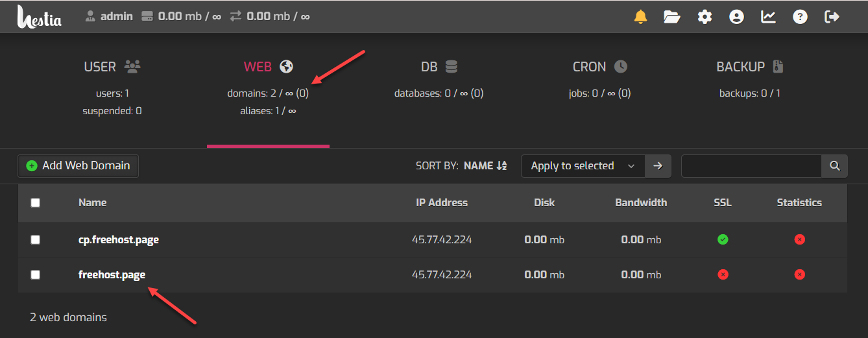Click the log out icon
Image resolution: width=868 pixels, height=338 pixels.
832,17
